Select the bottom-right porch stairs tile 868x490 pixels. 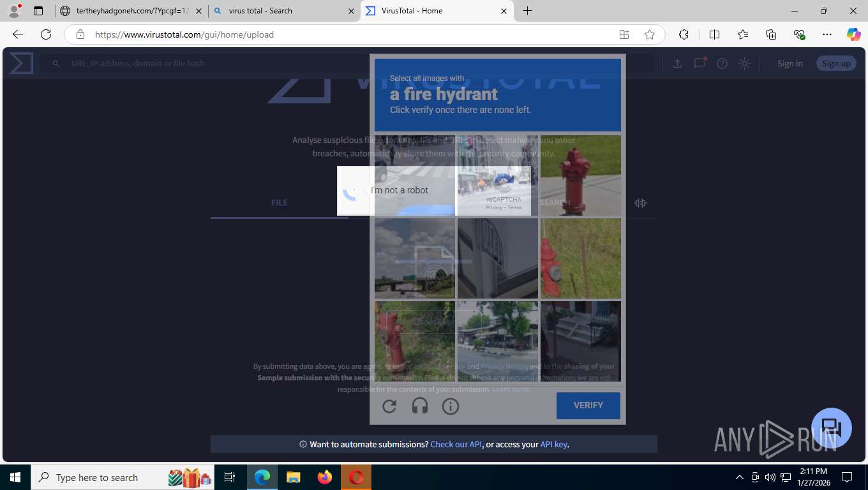581,341
